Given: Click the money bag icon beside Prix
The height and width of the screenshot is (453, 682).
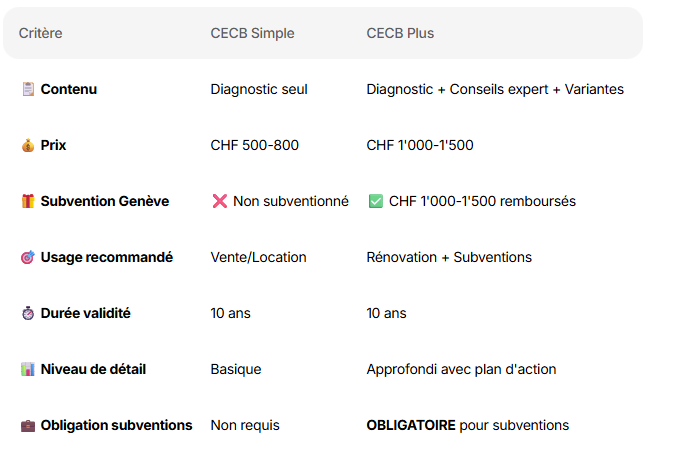Looking at the screenshot, I should 28,146.
